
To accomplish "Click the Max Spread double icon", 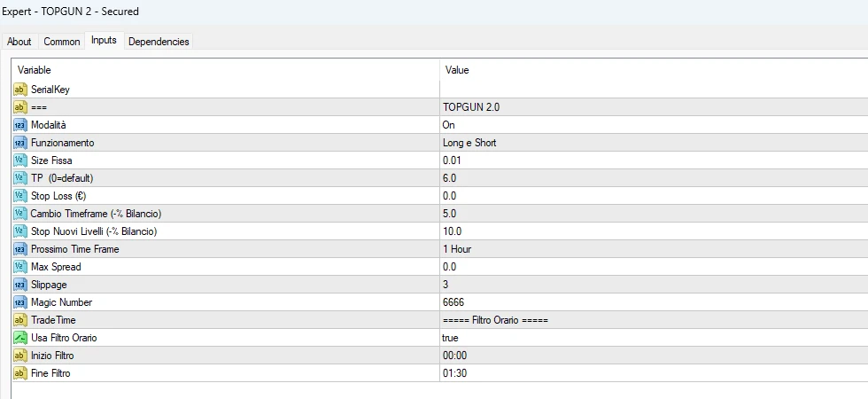I will tap(20, 267).
